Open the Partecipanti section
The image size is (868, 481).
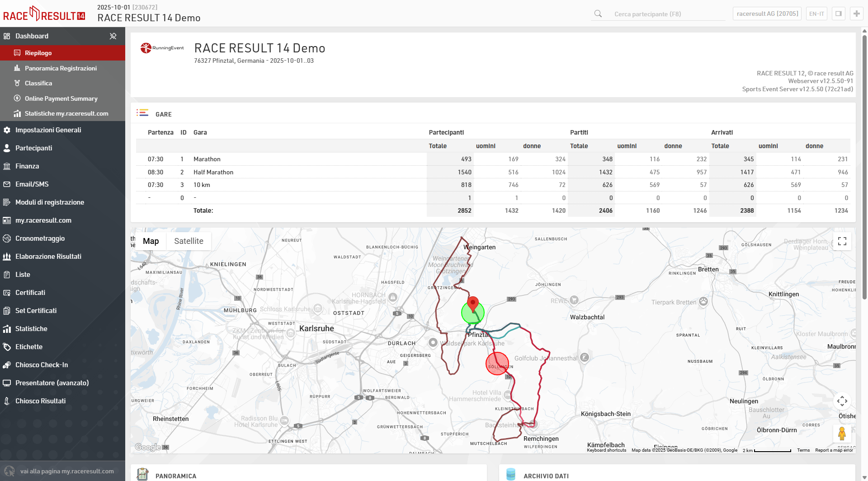[33, 148]
